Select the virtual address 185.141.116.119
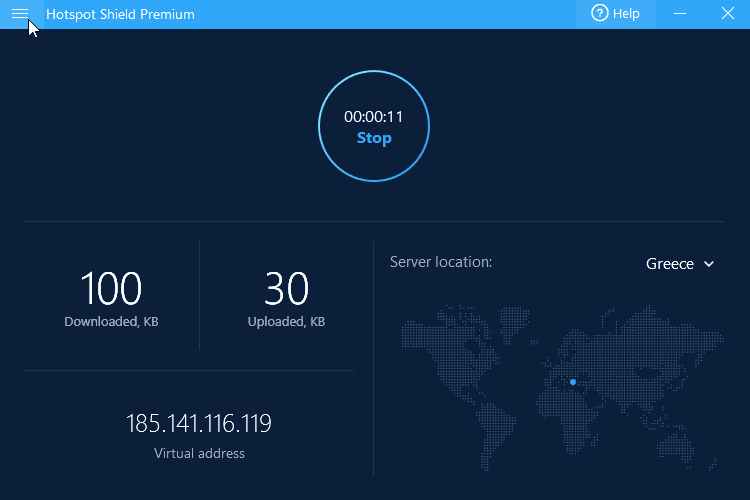The width and height of the screenshot is (750, 500). pos(199,423)
